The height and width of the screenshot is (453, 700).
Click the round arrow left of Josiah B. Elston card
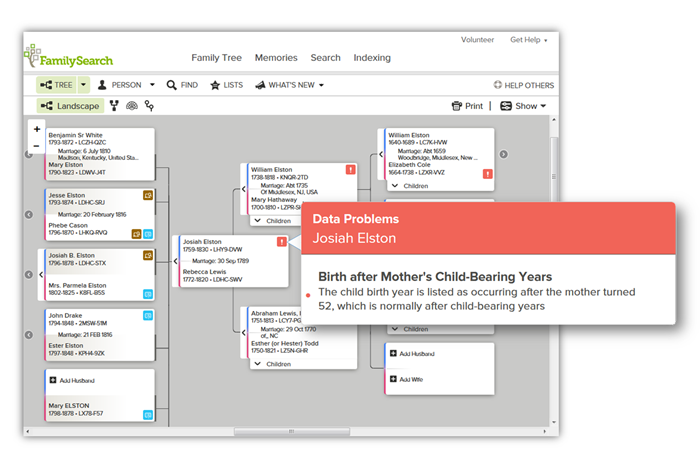[29, 274]
